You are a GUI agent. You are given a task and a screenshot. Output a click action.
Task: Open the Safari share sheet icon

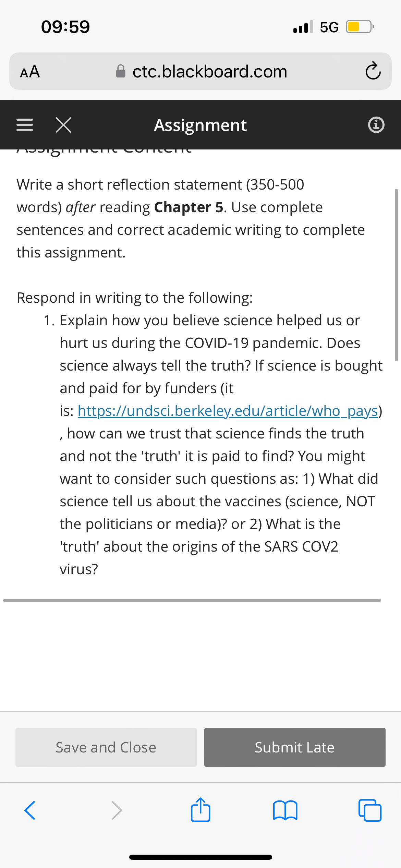200,809
